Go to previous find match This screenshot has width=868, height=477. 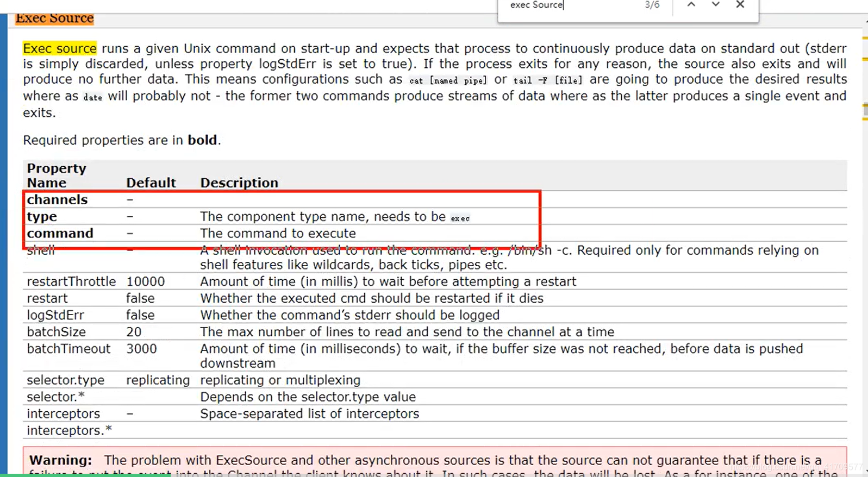(x=691, y=4)
